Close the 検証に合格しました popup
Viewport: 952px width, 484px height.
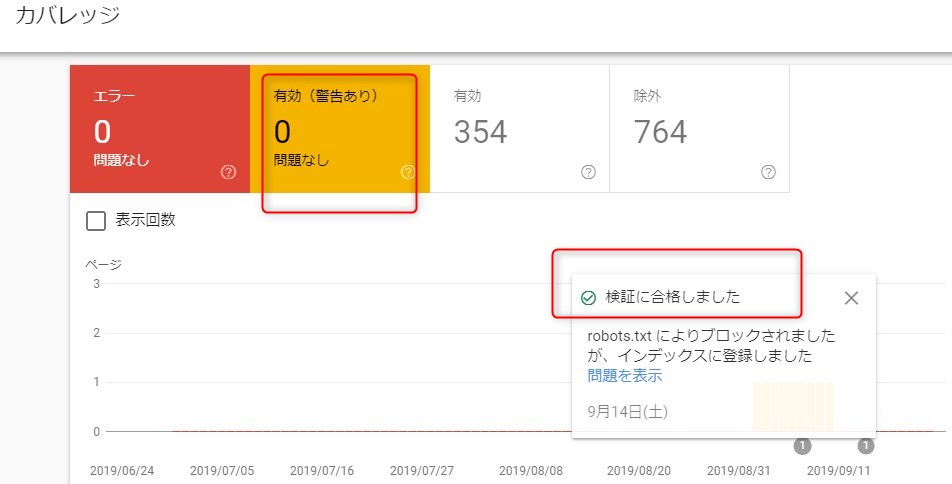[851, 298]
